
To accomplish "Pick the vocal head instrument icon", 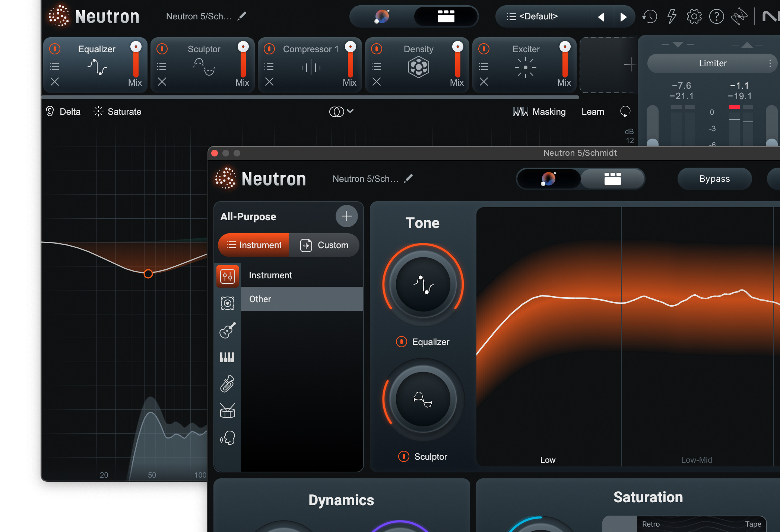I will [x=228, y=438].
